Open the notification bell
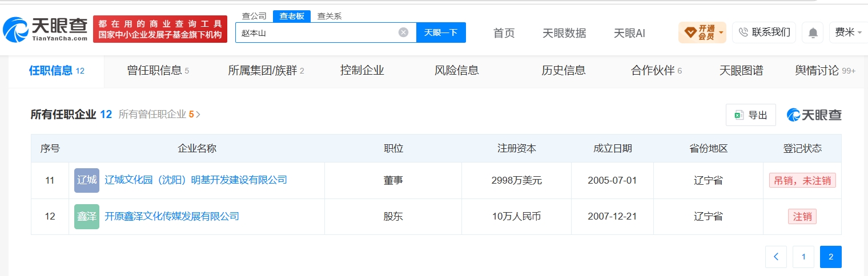 pyautogui.click(x=813, y=33)
